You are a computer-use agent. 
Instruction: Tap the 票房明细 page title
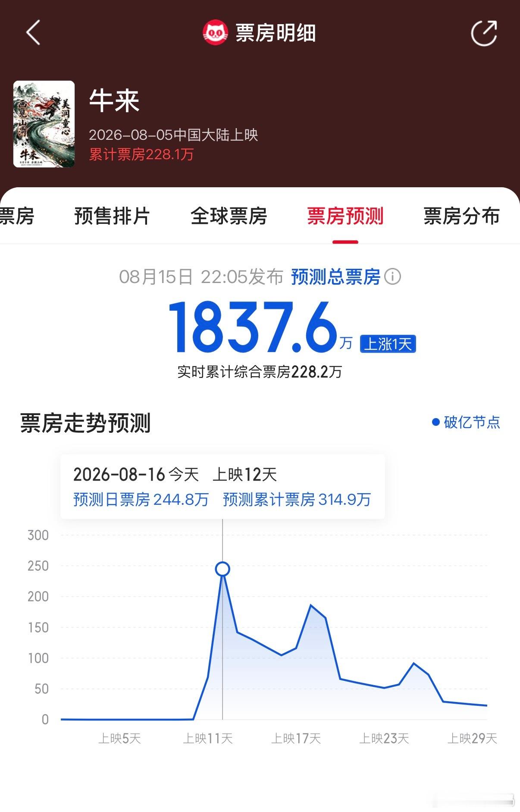276,33
